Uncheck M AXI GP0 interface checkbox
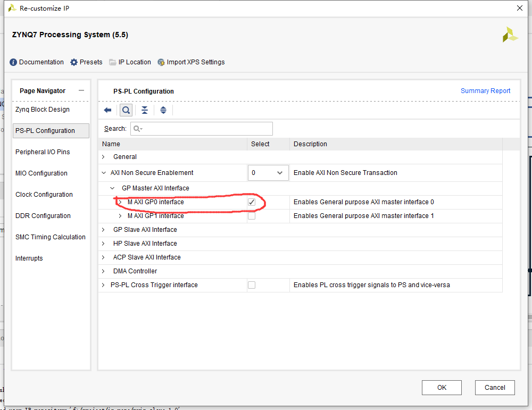The width and height of the screenshot is (532, 410). tap(252, 202)
